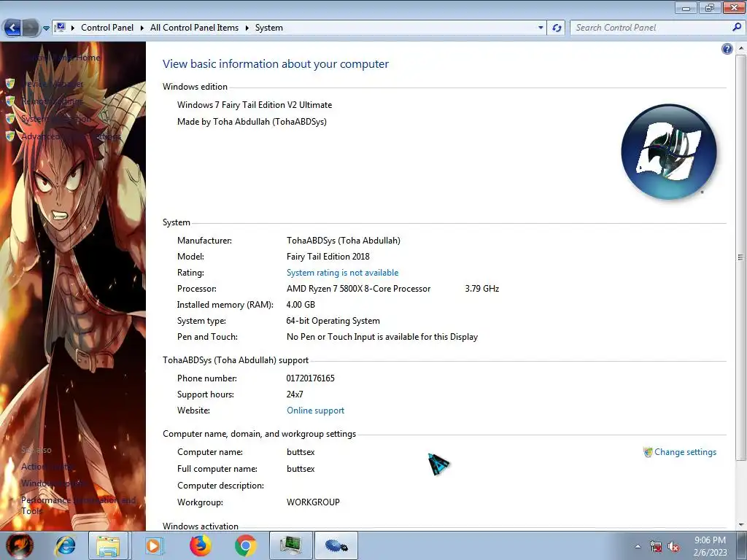
Task: Open the recent pages dropdown arrow
Action: [46, 28]
